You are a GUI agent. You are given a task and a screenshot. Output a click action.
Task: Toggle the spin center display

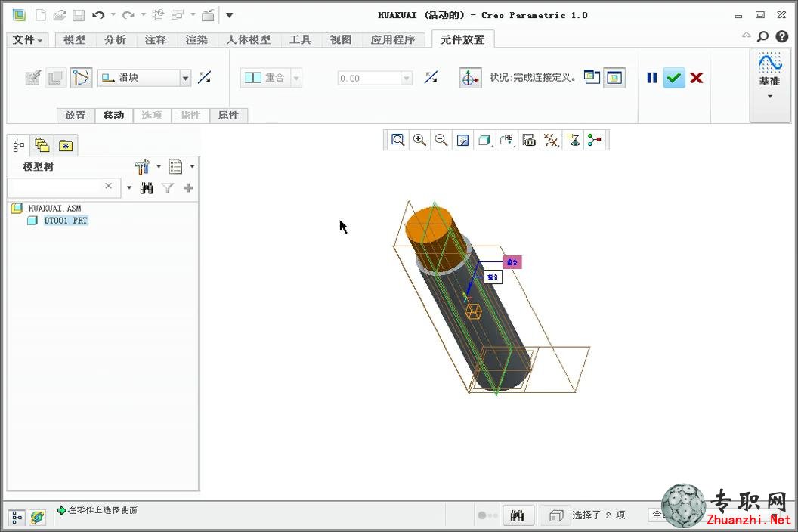[x=595, y=140]
